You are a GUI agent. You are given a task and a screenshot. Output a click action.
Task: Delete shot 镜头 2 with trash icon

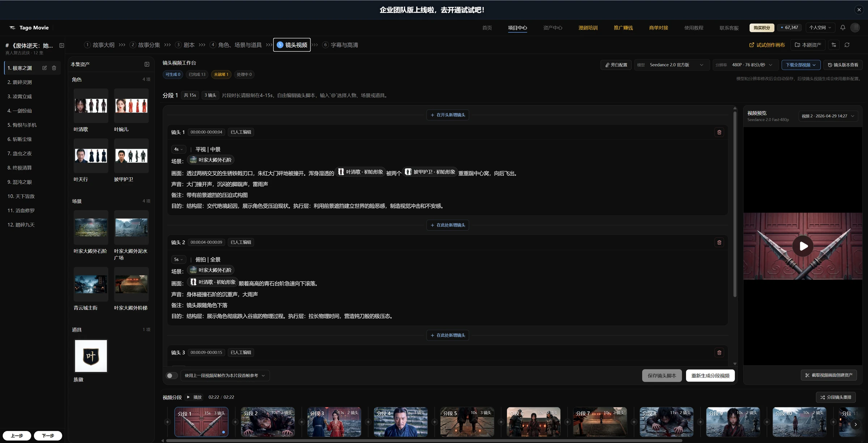click(719, 242)
